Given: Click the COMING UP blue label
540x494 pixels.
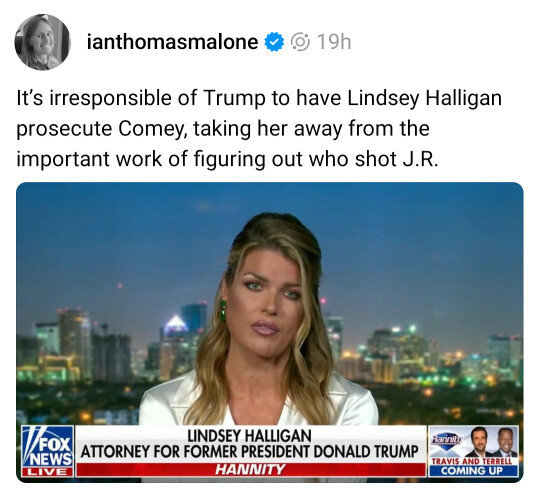Looking at the screenshot, I should pos(474,471).
